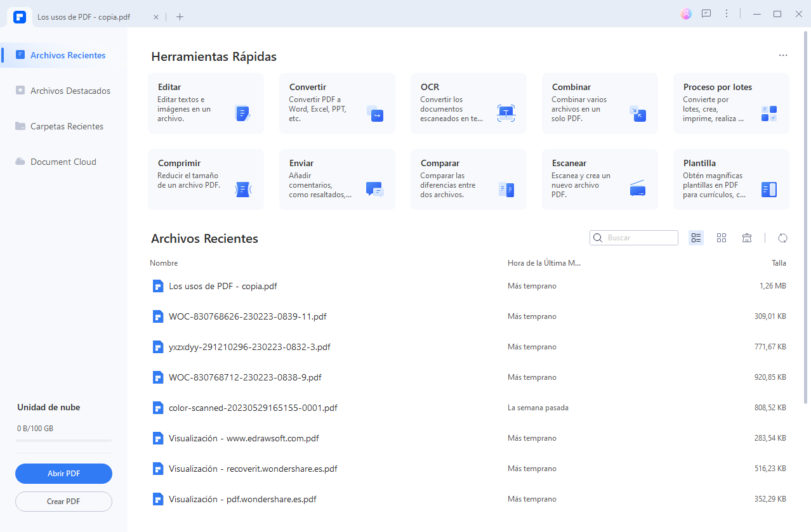
Task: Click the Abrir PDF button
Action: click(x=63, y=473)
